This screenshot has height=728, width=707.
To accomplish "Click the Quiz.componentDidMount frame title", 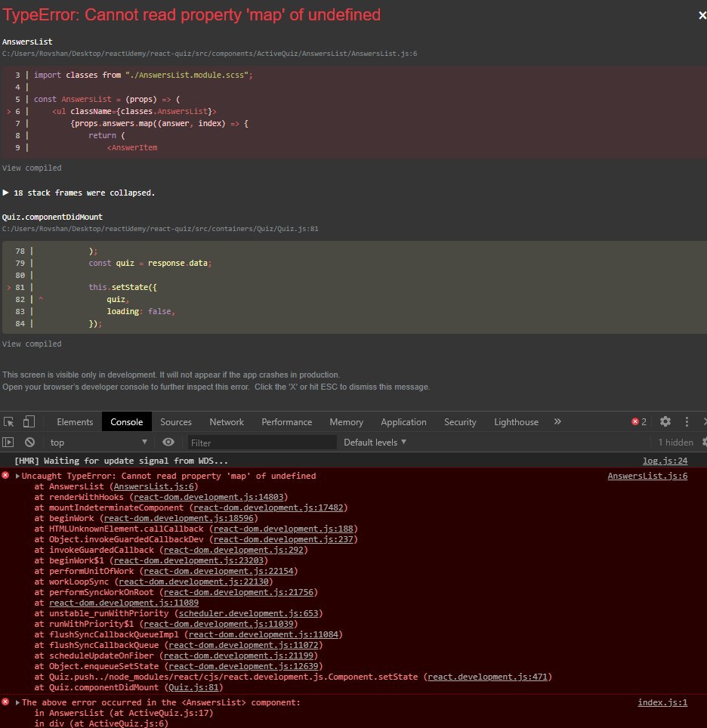I will (52, 217).
